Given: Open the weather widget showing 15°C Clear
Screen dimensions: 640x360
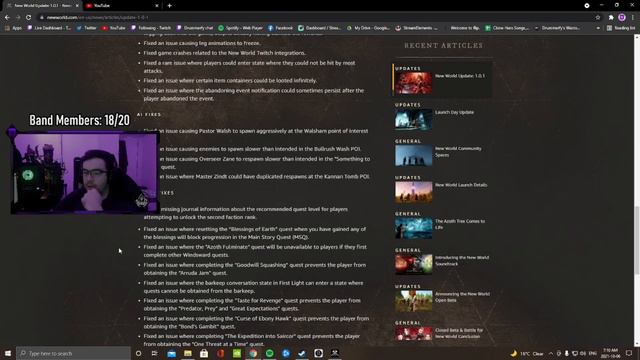Looking at the screenshot, I should [x=527, y=353].
